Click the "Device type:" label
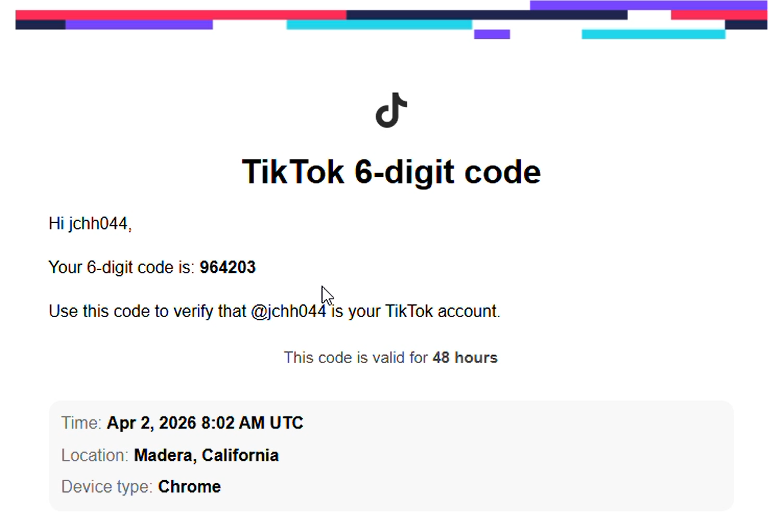 [107, 487]
